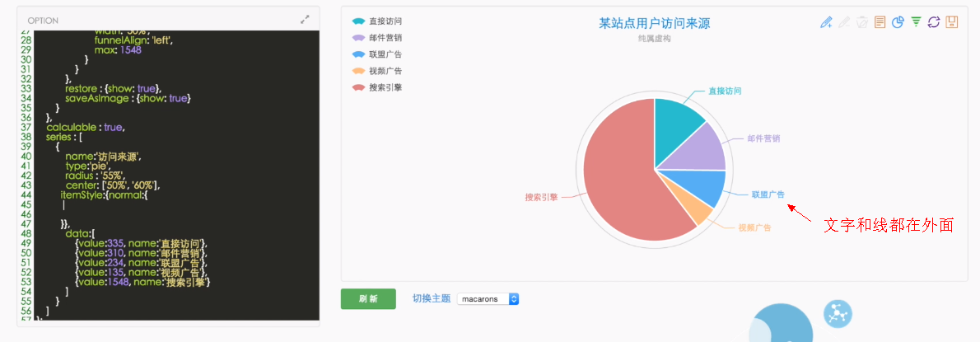
Task: Click the chart title 某站点用户访问来源
Action: tap(655, 24)
